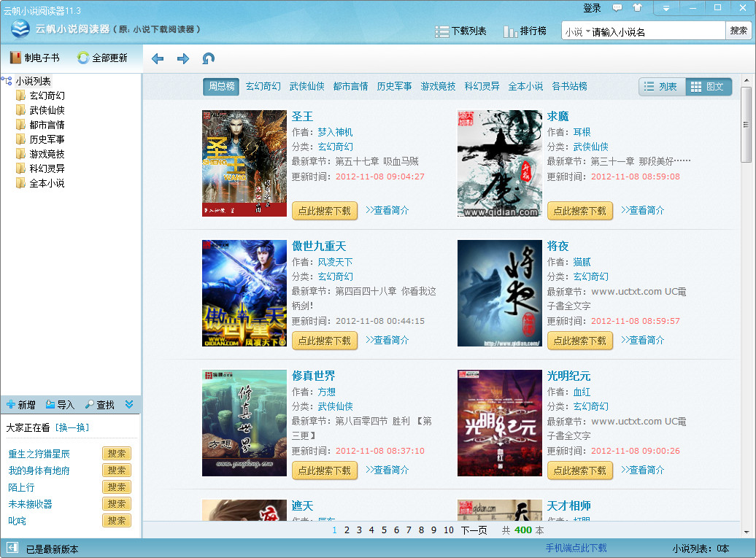
Task: Open the 求魔 book title link
Action: pos(558,116)
